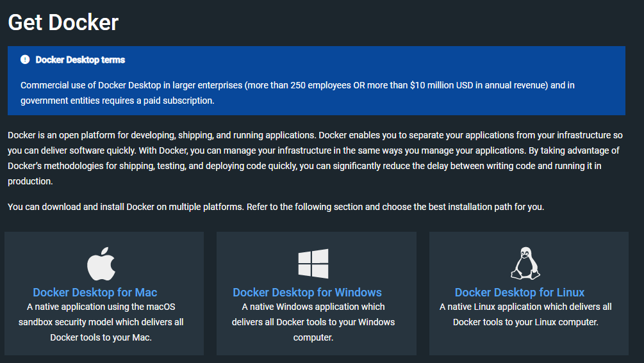Open the Docker Desktop for Mac link
Viewport: 644px width, 363px height.
tap(95, 293)
